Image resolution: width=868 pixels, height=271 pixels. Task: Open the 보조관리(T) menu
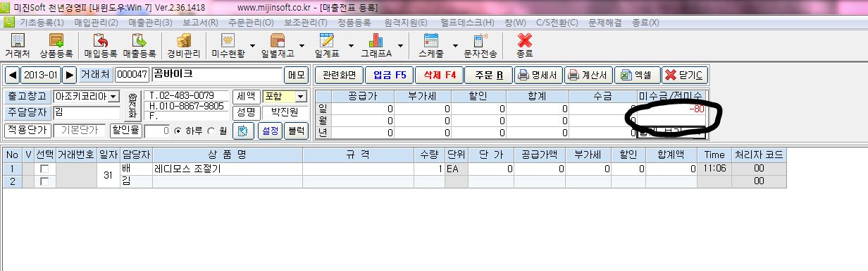coord(305,23)
